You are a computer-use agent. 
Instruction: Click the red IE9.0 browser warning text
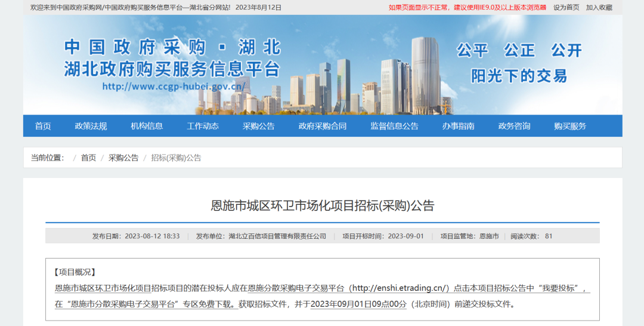coord(467,7)
